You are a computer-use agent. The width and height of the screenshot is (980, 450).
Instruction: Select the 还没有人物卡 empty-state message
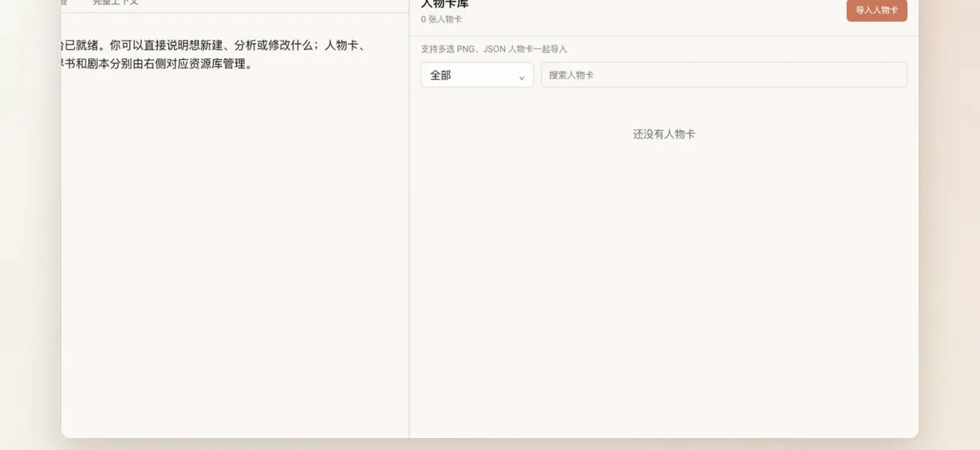point(664,134)
